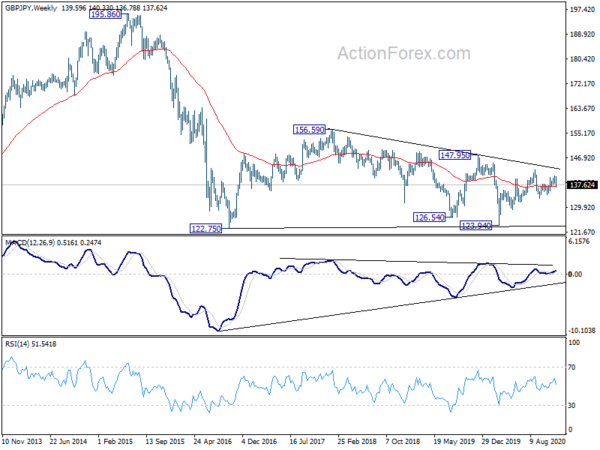The image size is (600, 450).
Task: Select the 19 May 2019 date label
Action: click(452, 441)
